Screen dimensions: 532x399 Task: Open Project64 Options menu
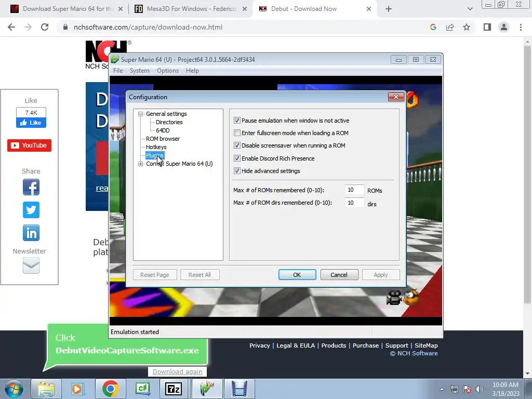click(x=168, y=71)
